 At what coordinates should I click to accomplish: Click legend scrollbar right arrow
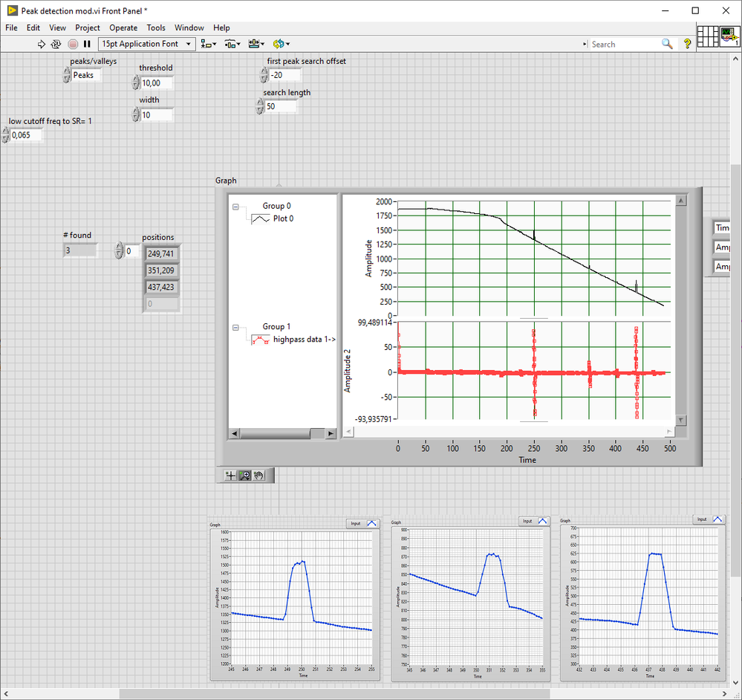click(331, 433)
